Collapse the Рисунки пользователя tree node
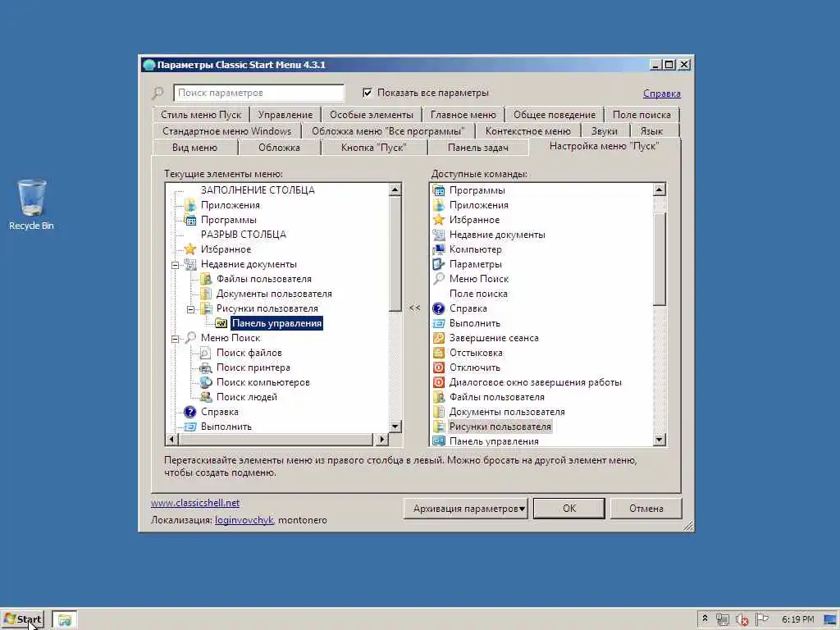Screen dimensions: 840x630 pyautogui.click(x=190, y=309)
